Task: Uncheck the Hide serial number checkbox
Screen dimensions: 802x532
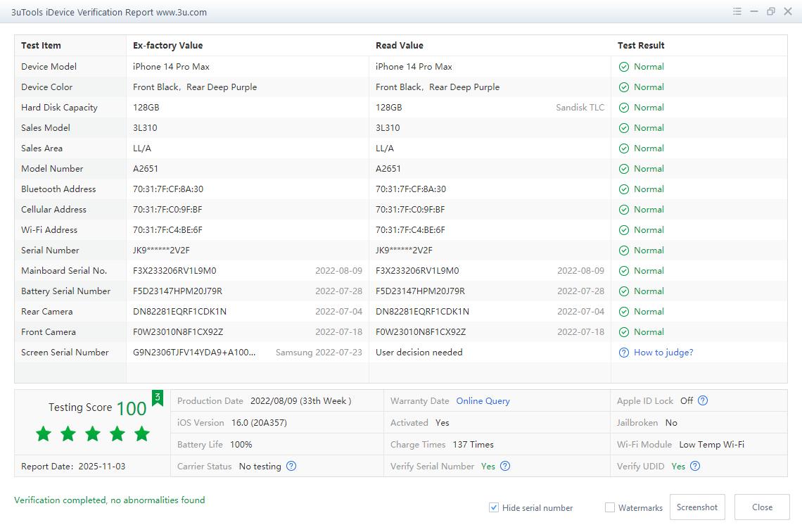Action: [x=494, y=507]
